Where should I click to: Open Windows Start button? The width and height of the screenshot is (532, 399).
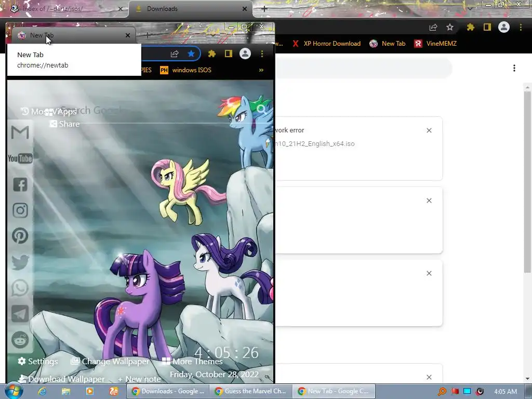(14, 391)
